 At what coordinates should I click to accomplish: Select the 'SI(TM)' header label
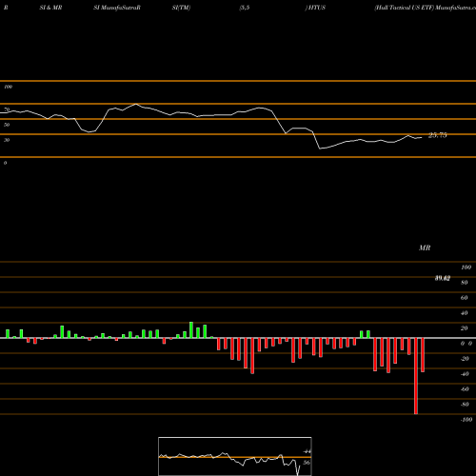point(181,8)
